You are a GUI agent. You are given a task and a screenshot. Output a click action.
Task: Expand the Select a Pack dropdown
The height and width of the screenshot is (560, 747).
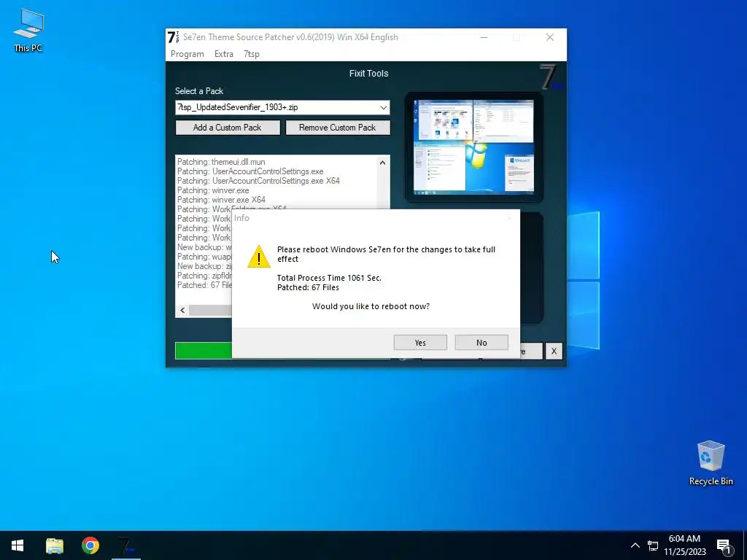(x=383, y=108)
